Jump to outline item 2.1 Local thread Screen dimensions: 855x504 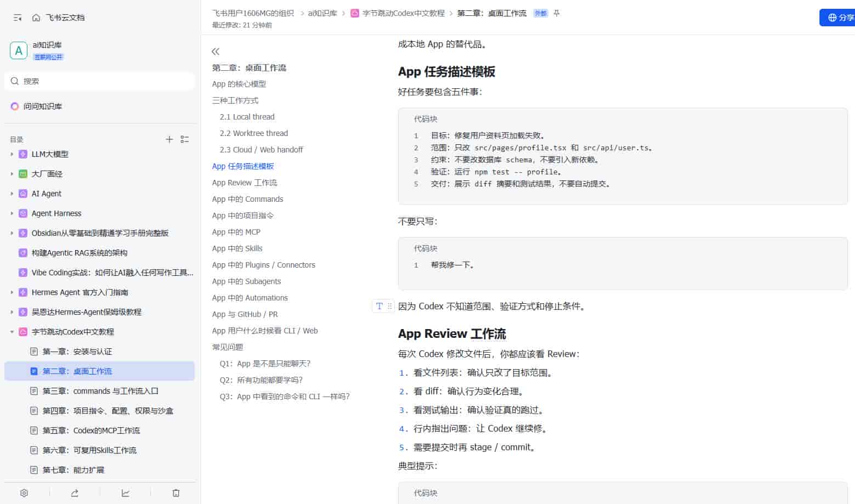coord(247,117)
